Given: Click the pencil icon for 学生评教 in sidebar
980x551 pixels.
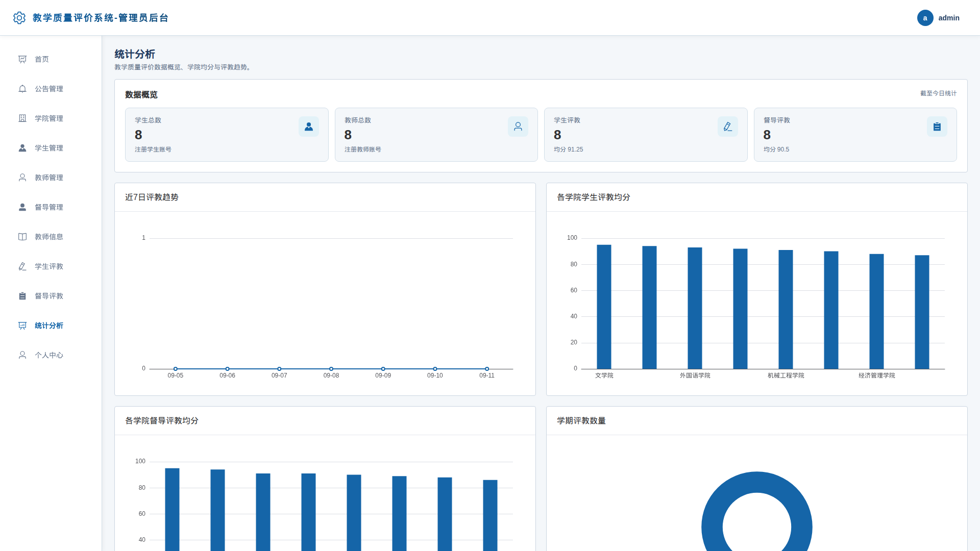Looking at the screenshot, I should 22,266.
